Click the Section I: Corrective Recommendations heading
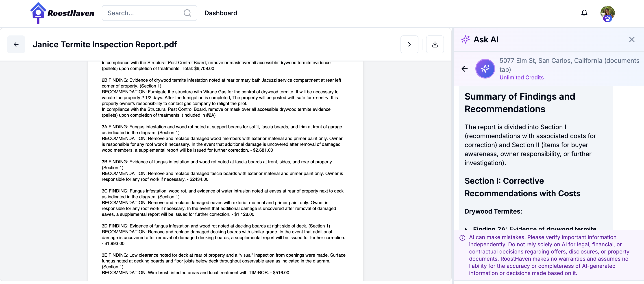Screen dimensions: 644x284 [522, 187]
